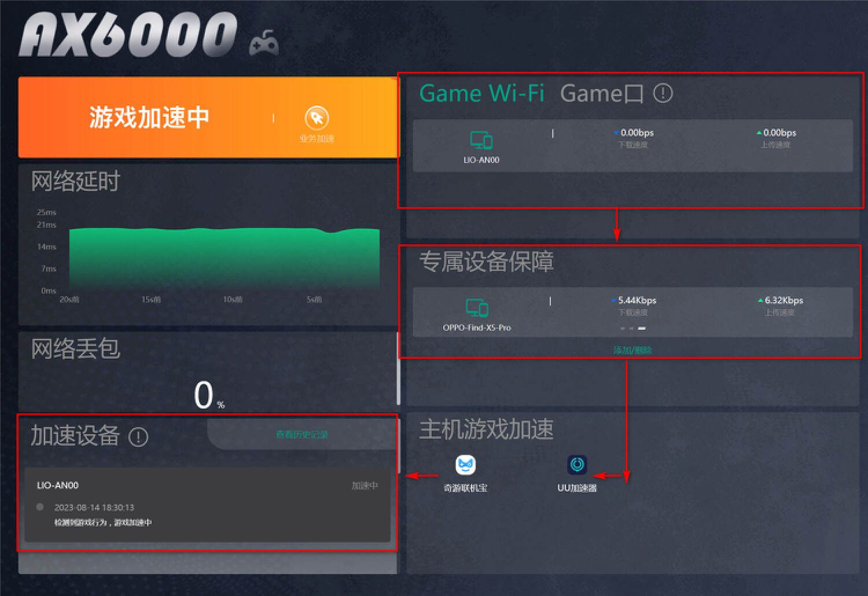
Task: Click the game controller icon beside AX6000
Action: (x=264, y=43)
